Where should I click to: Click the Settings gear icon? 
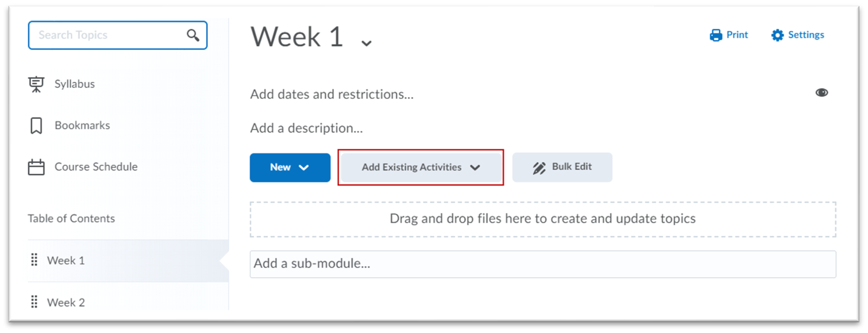(x=777, y=35)
